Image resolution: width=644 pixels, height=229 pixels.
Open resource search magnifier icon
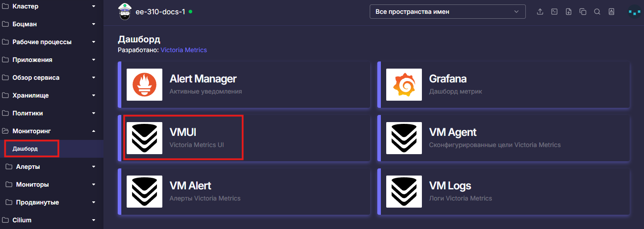tap(597, 12)
